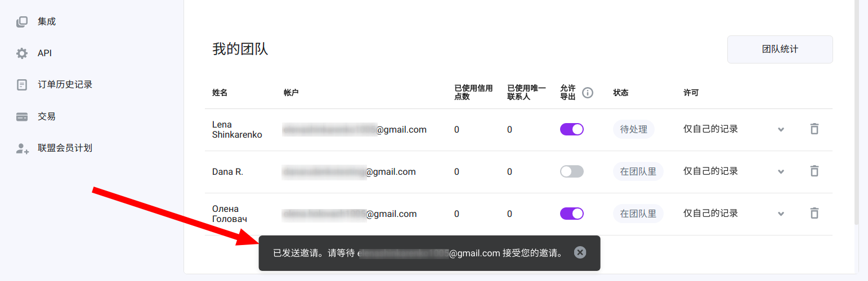Click Dana R.'s gmail.com email address
Screen dimensions: 868x281
(x=349, y=171)
